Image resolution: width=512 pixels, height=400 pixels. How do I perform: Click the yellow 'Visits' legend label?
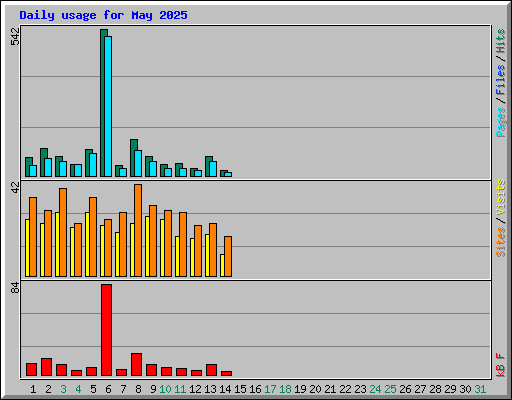pyautogui.click(x=501, y=197)
